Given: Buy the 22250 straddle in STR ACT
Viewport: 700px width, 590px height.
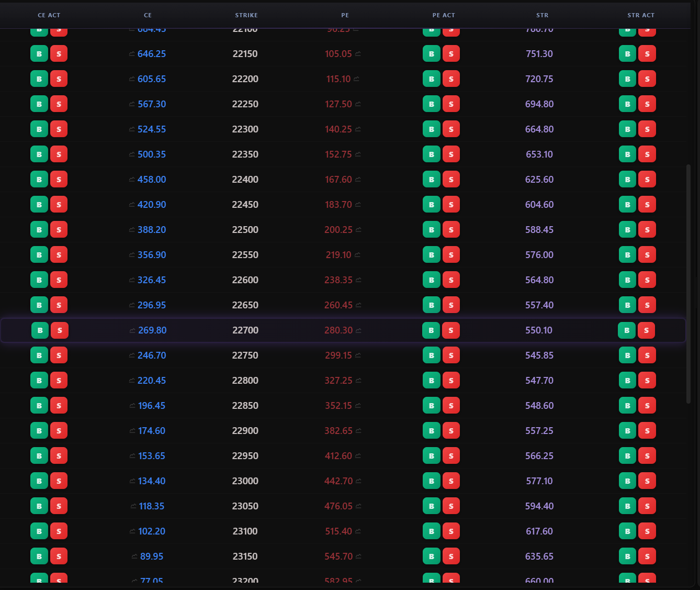Looking at the screenshot, I should pyautogui.click(x=628, y=104).
